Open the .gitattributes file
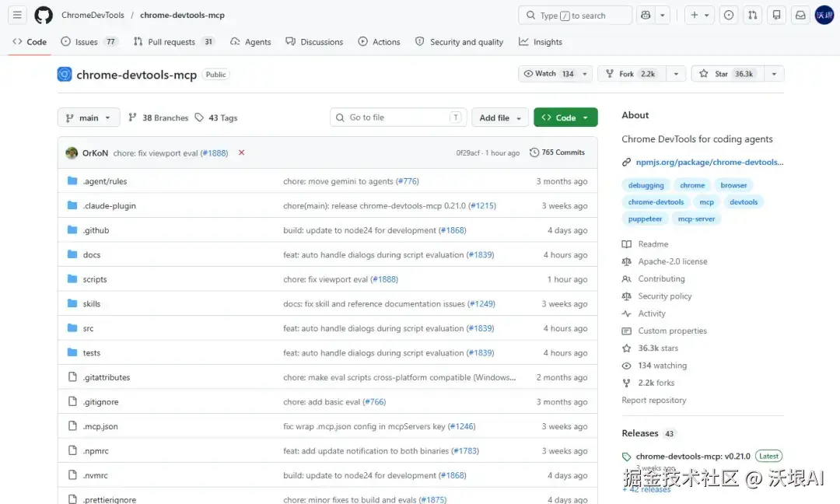Image resolution: width=840 pixels, height=504 pixels. 107,377
